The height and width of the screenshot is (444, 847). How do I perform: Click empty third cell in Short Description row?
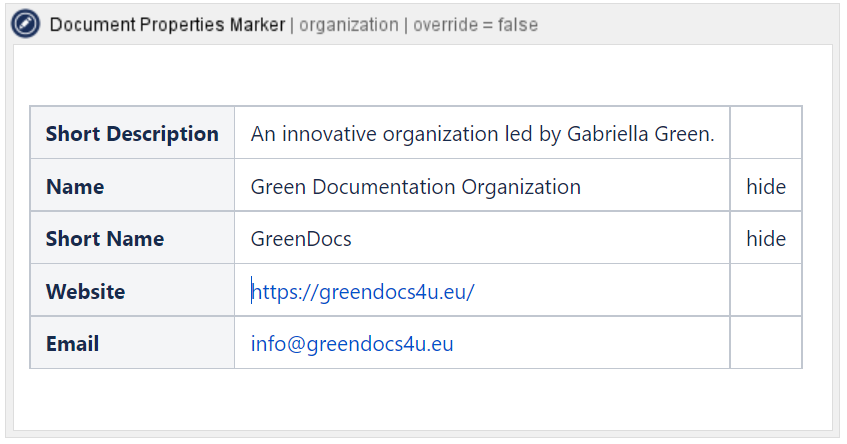(765, 133)
